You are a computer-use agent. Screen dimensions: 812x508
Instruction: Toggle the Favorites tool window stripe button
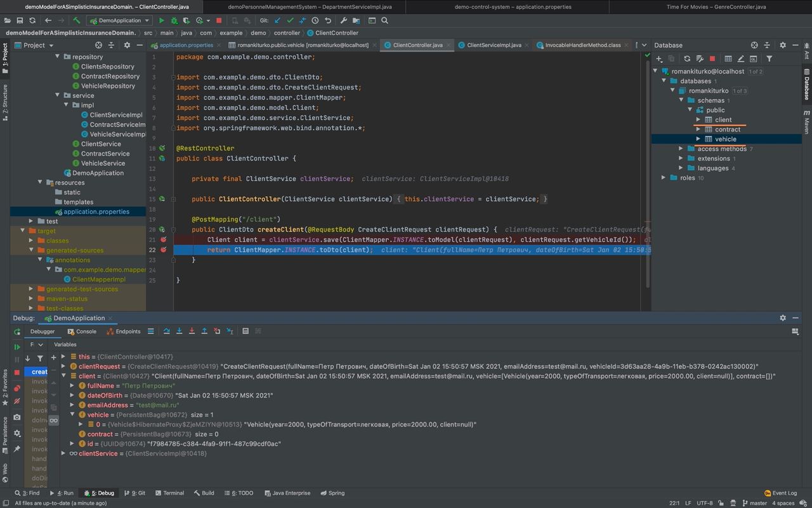(x=5, y=387)
